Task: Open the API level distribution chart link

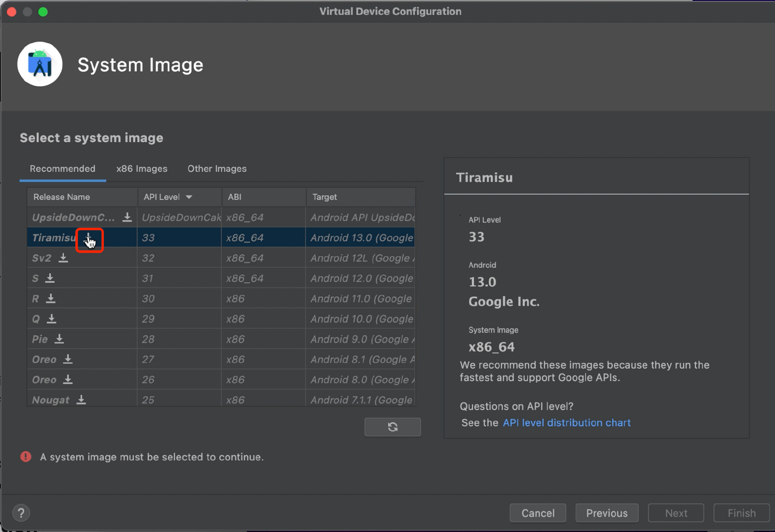Action: coord(566,423)
